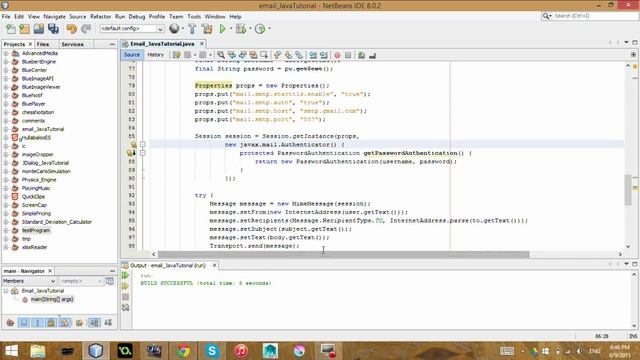The height and width of the screenshot is (360, 640).
Task: Click Find Selection magnifier in editor toolbar
Action: click(221, 55)
